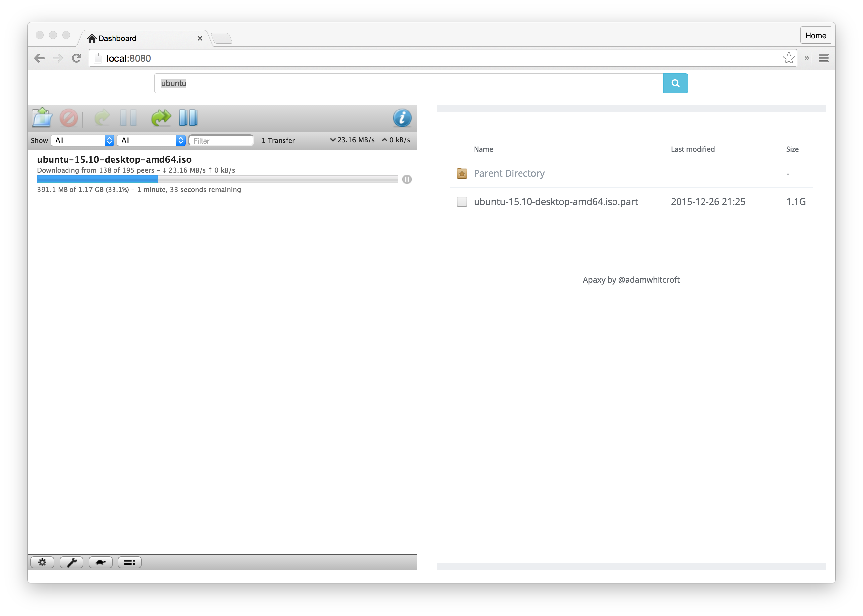Image resolution: width=863 pixels, height=616 pixels.
Task: Open the wrench/preferences menu
Action: coord(72,563)
